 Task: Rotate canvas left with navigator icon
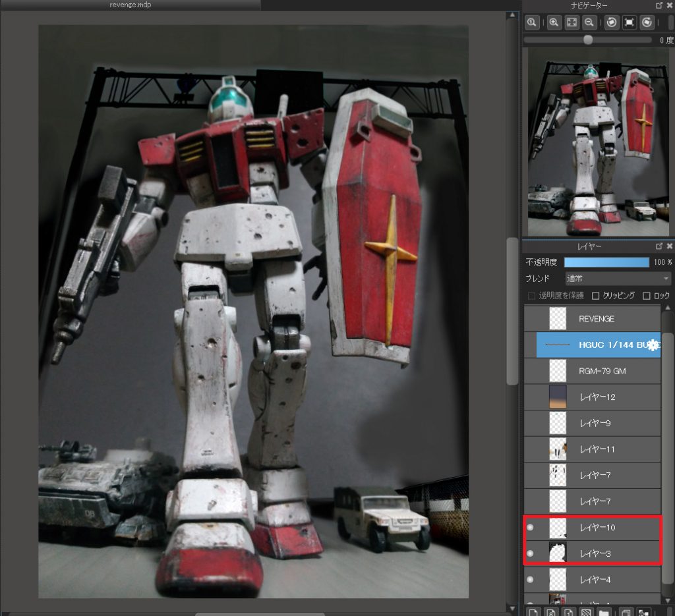[612, 22]
